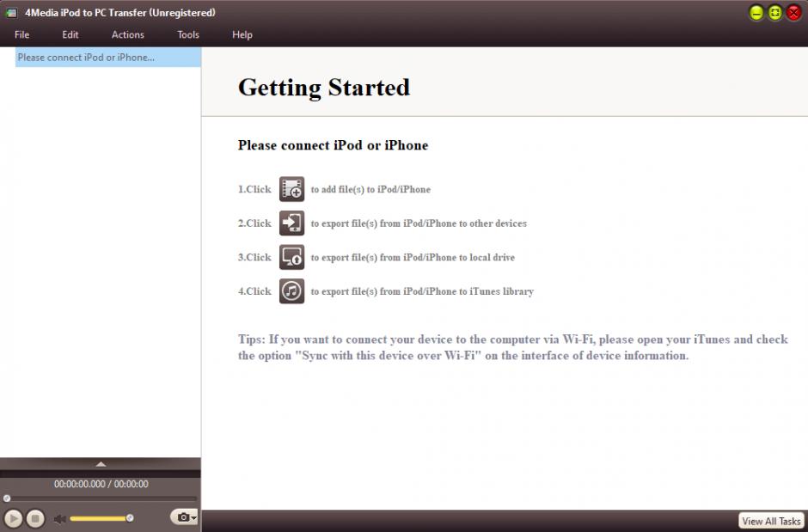This screenshot has width=808, height=532.
Task: Stop playback with the Stop button
Action: pos(35,518)
